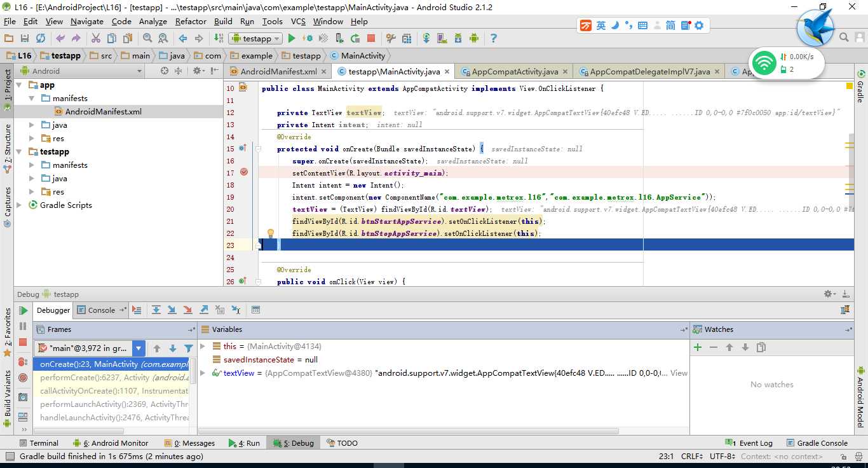Screen dimensions: 868x468
Task: Open the Event Log tool window
Action: click(750, 443)
